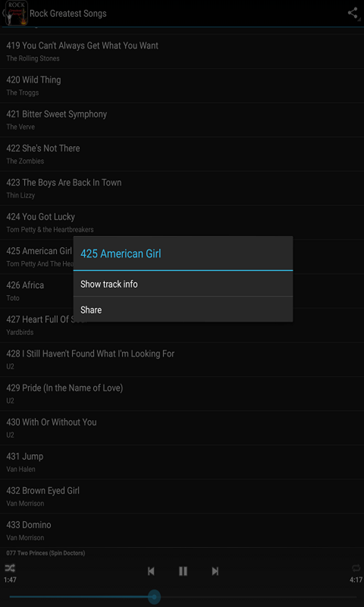Skip to the previous track
364x607 pixels.
pyautogui.click(x=151, y=571)
